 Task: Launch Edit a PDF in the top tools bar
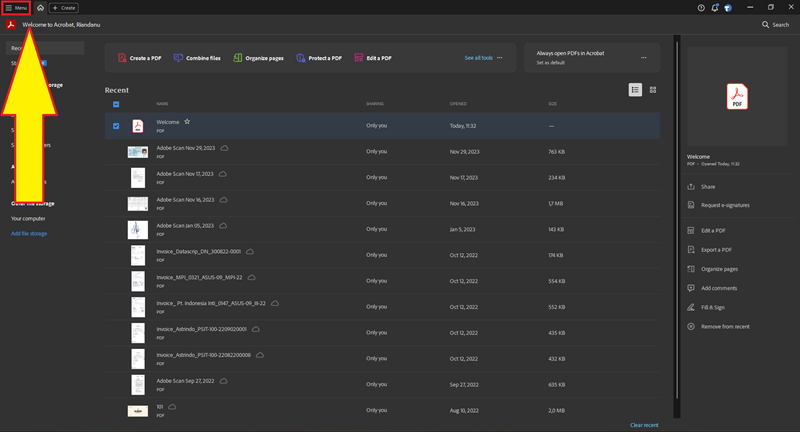tap(372, 58)
